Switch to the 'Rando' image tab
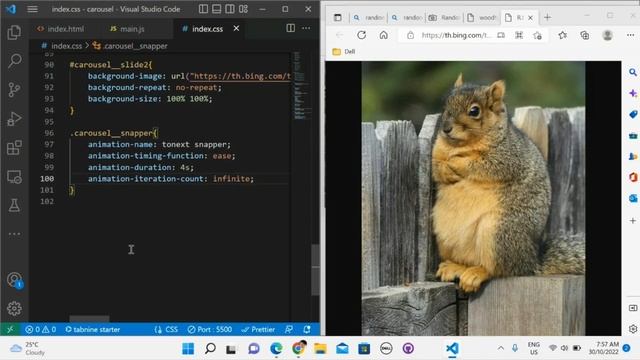This screenshot has width=640, height=360. [x=444, y=17]
